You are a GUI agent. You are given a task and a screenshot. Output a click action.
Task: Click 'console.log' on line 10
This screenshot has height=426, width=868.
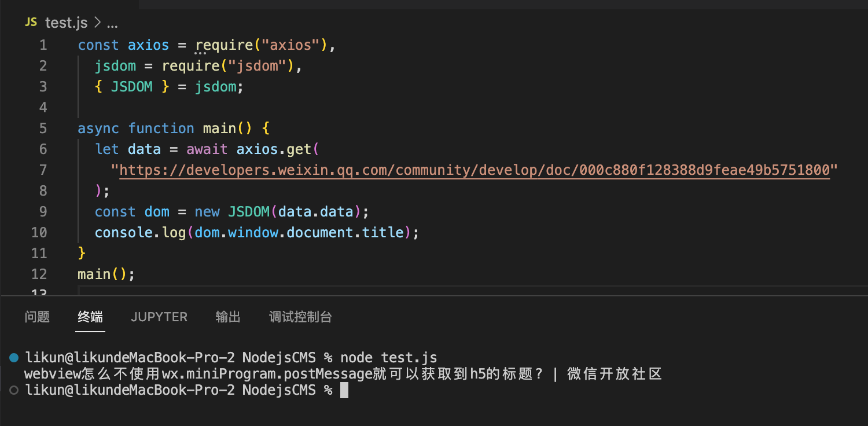141,233
